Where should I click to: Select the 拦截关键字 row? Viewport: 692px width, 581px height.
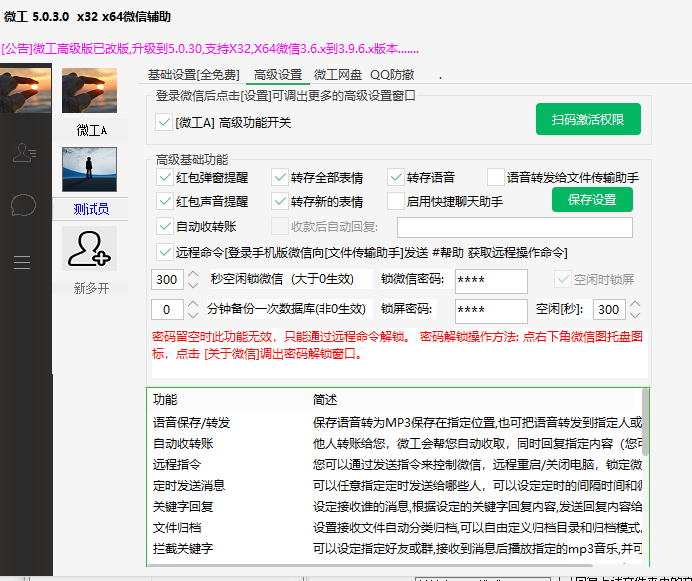click(395, 548)
